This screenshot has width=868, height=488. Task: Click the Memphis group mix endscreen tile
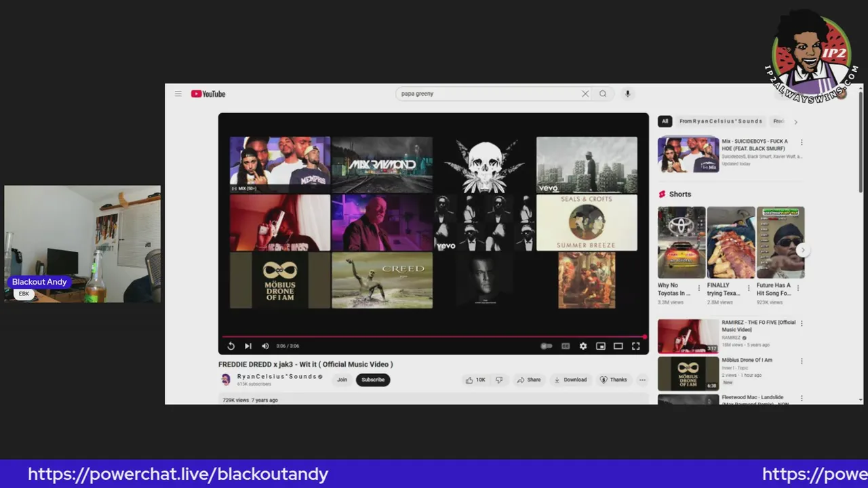(x=280, y=165)
